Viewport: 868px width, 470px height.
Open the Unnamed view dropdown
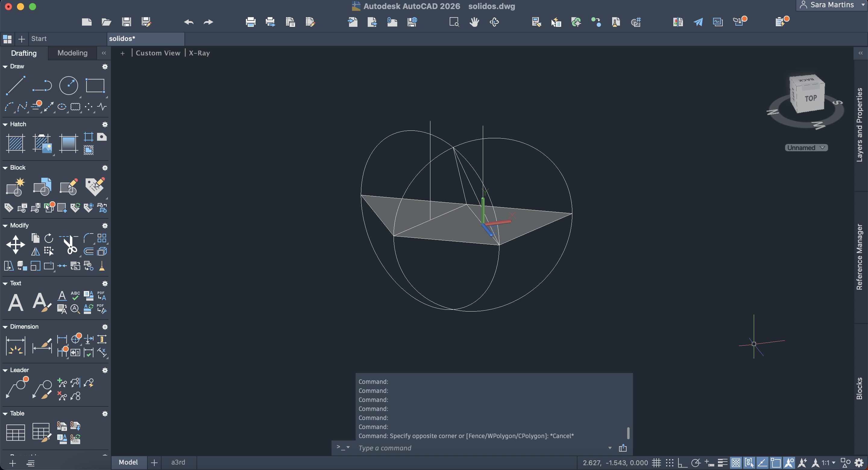[x=806, y=148]
